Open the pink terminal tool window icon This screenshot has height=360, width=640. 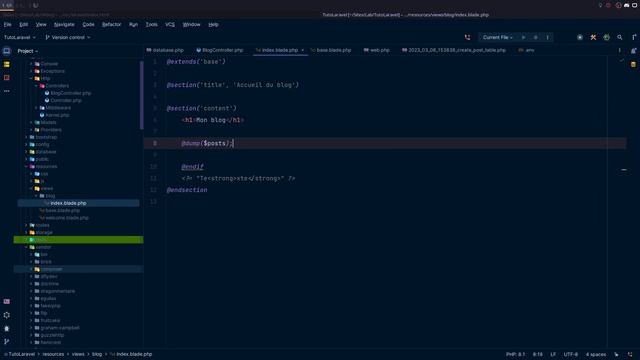point(7,301)
